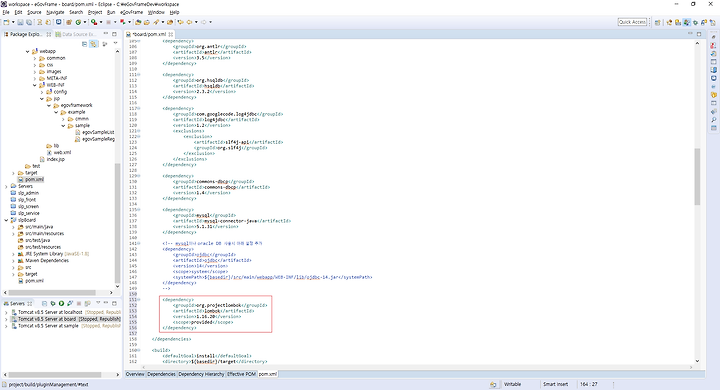Expand Tomcat v8.5 Server at sample
720x390 pixels.
6,326
